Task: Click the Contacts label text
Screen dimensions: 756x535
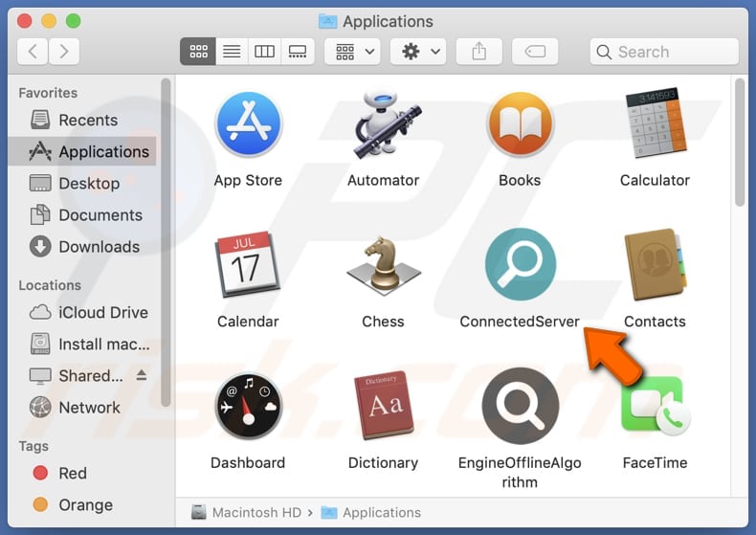Action: (655, 322)
